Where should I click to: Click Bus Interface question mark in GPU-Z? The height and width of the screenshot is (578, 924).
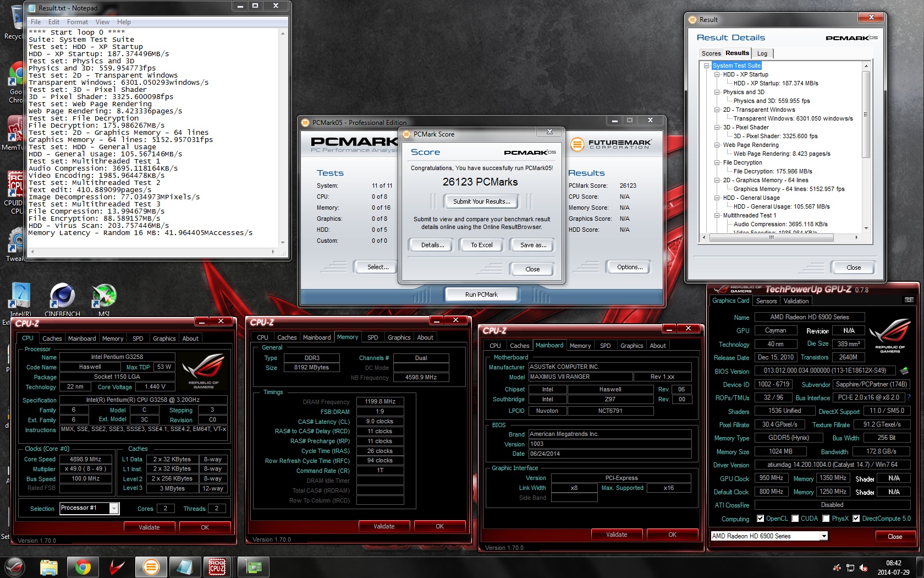click(909, 397)
